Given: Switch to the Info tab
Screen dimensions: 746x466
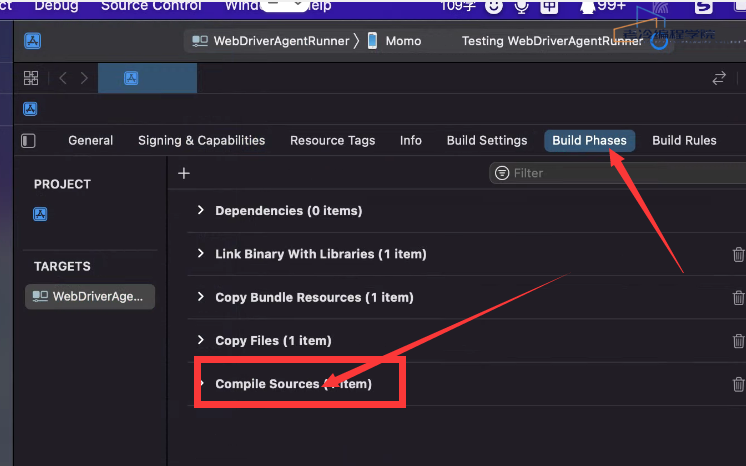Looking at the screenshot, I should tap(411, 140).
